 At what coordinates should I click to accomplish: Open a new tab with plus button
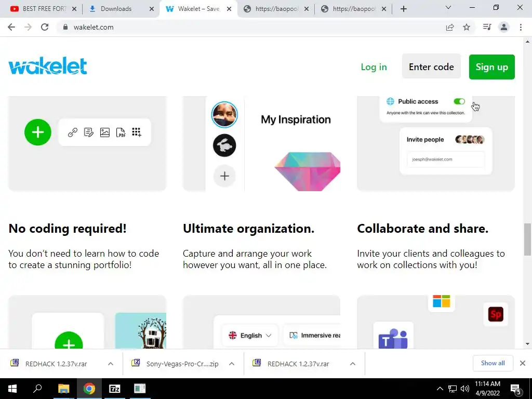pos(403,9)
